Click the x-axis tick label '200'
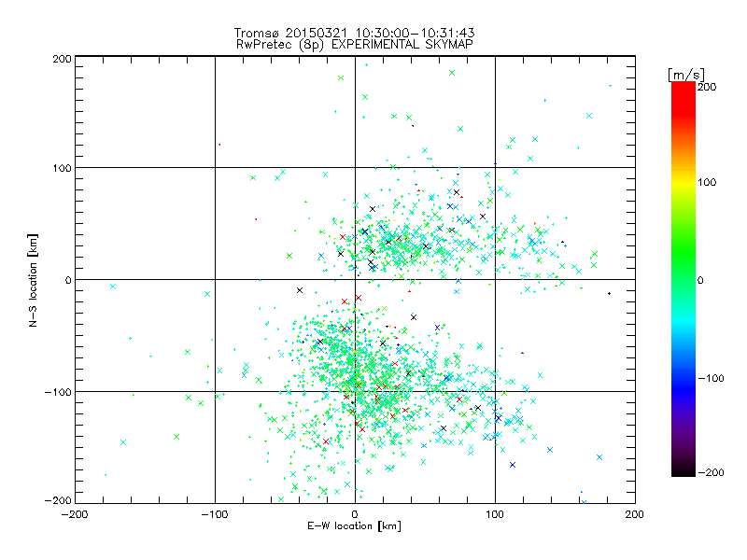 tap(635, 514)
